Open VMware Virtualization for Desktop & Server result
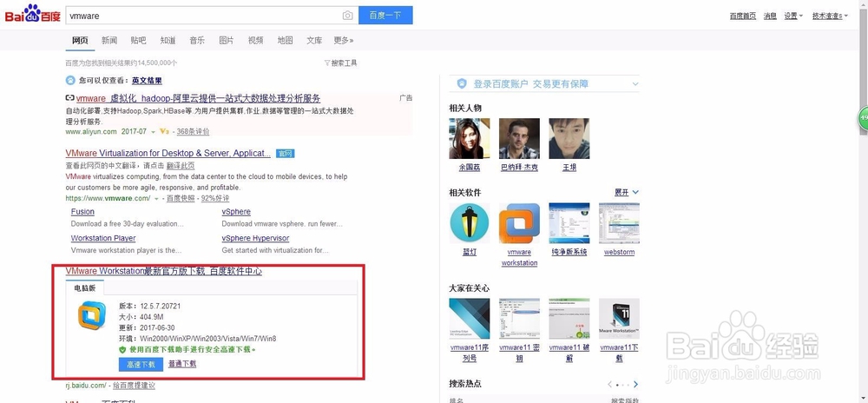Viewport: 868px width, 403px height. [168, 153]
